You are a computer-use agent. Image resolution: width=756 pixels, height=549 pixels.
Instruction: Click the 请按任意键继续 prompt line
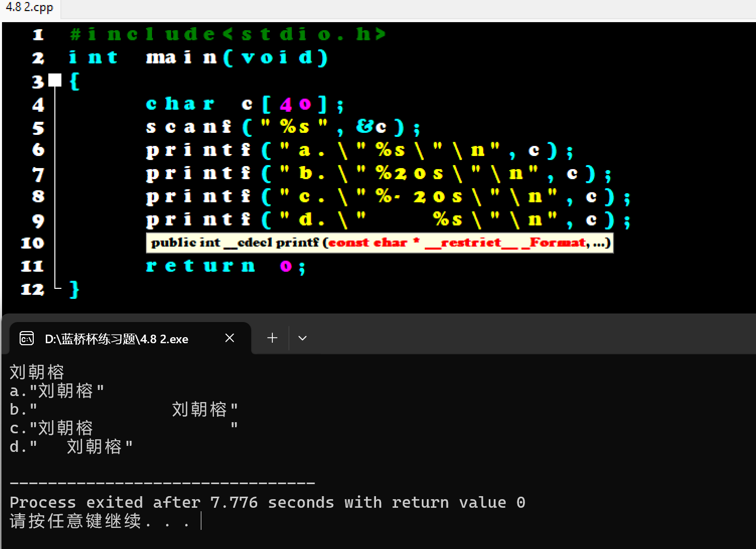100,521
